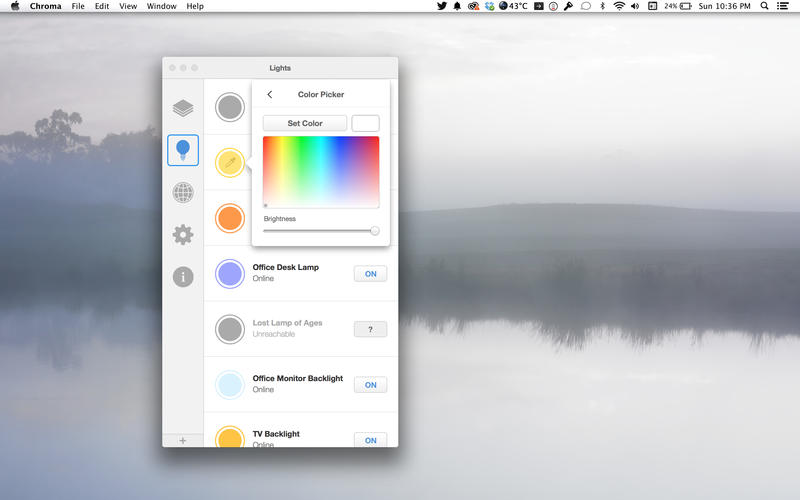Open Spotlight search magnifier icon
Image resolution: width=800 pixels, height=500 pixels.
(x=764, y=6)
